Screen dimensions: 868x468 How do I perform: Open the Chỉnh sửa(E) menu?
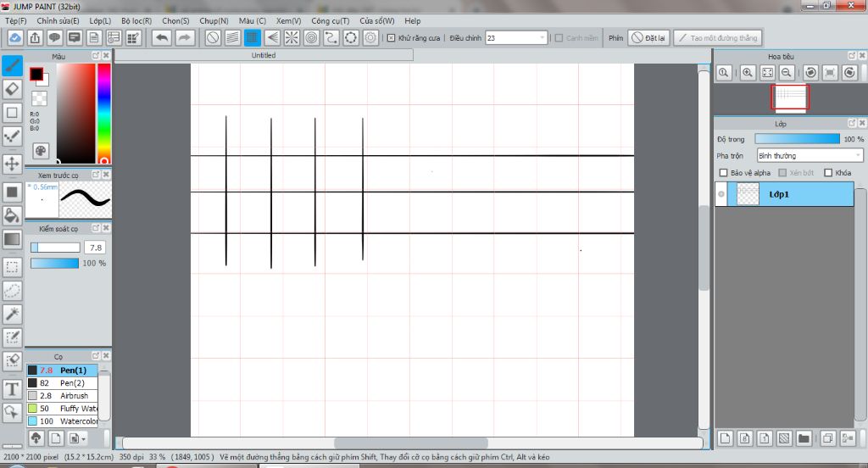pyautogui.click(x=58, y=20)
